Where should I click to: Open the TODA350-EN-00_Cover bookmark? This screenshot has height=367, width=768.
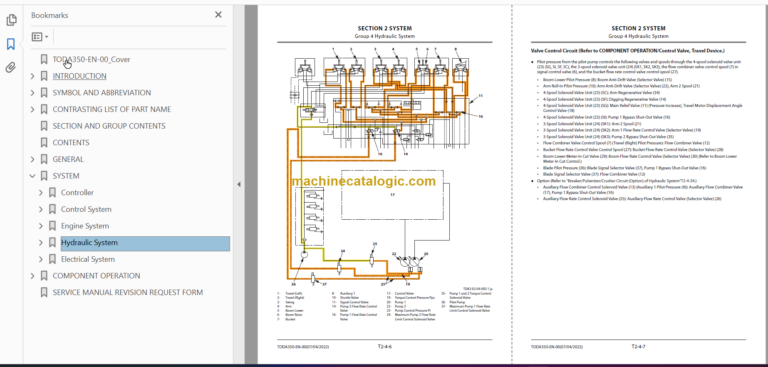[x=91, y=59]
